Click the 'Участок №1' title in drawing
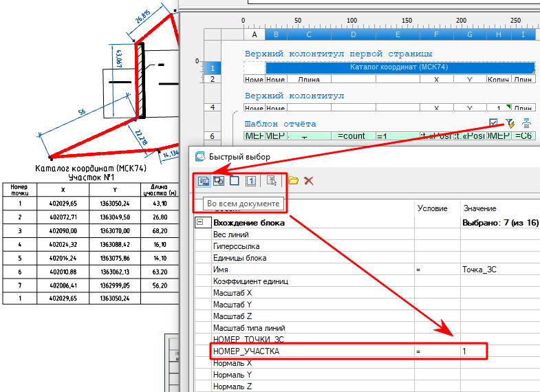540x392 pixels. coord(91,177)
